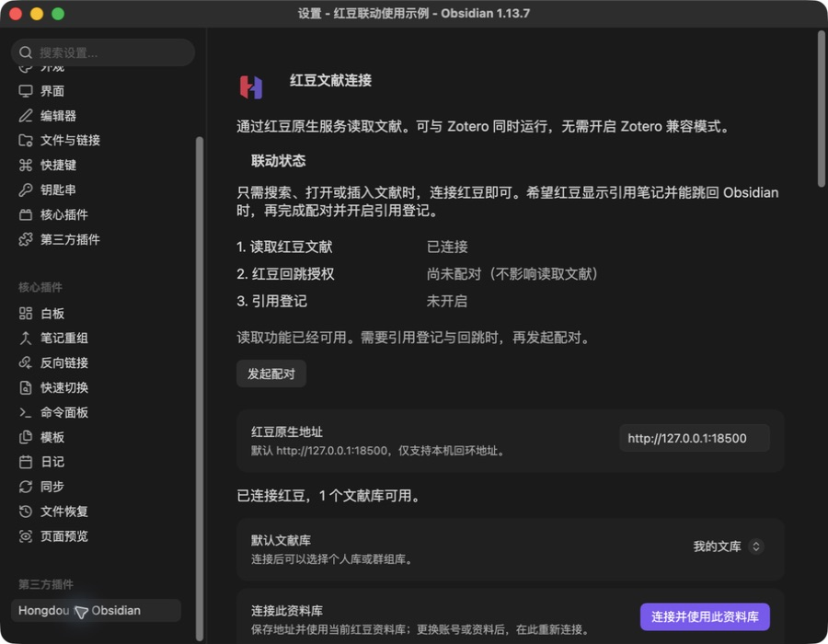
Task: Click the 尚未配对 status text
Action: click(512, 274)
